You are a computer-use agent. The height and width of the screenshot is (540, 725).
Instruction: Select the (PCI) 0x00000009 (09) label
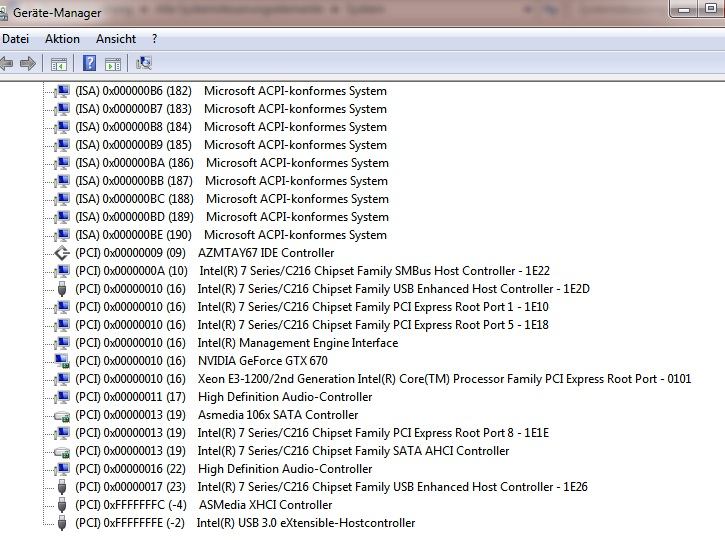(130, 253)
